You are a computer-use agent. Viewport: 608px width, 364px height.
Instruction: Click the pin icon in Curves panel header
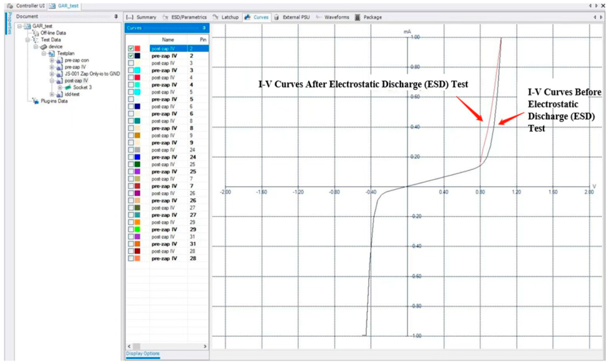[204, 28]
